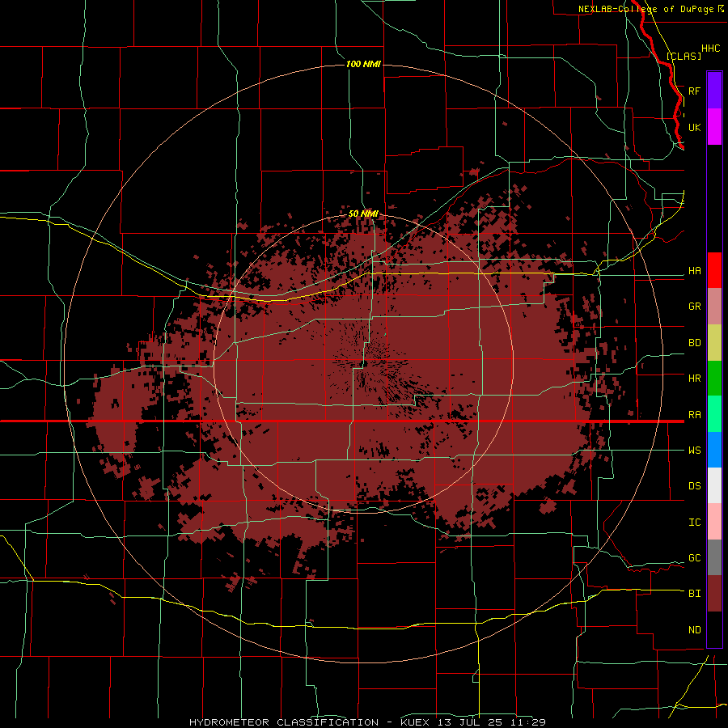Click the IC light pink legend swatch
The width and height of the screenshot is (728, 728).
click(x=714, y=522)
